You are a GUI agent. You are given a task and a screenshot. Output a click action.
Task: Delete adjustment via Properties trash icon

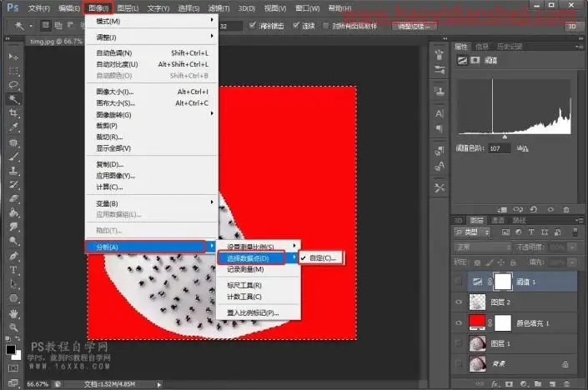click(x=566, y=209)
